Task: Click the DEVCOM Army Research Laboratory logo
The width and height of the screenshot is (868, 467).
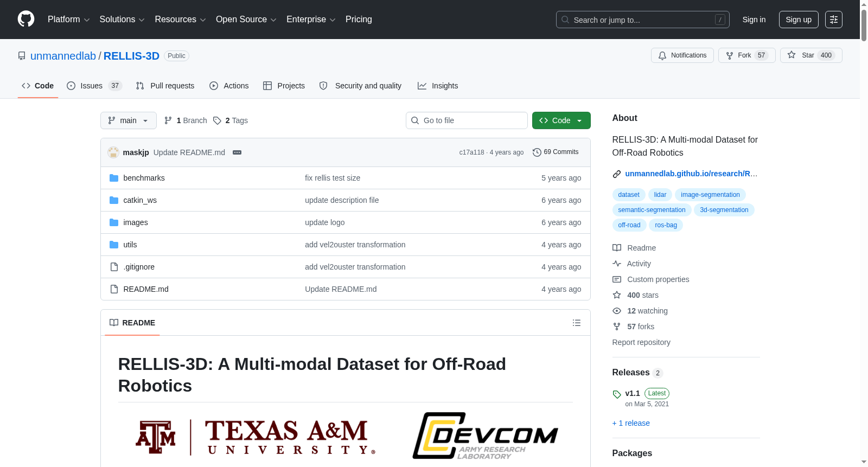Action: pyautogui.click(x=485, y=436)
